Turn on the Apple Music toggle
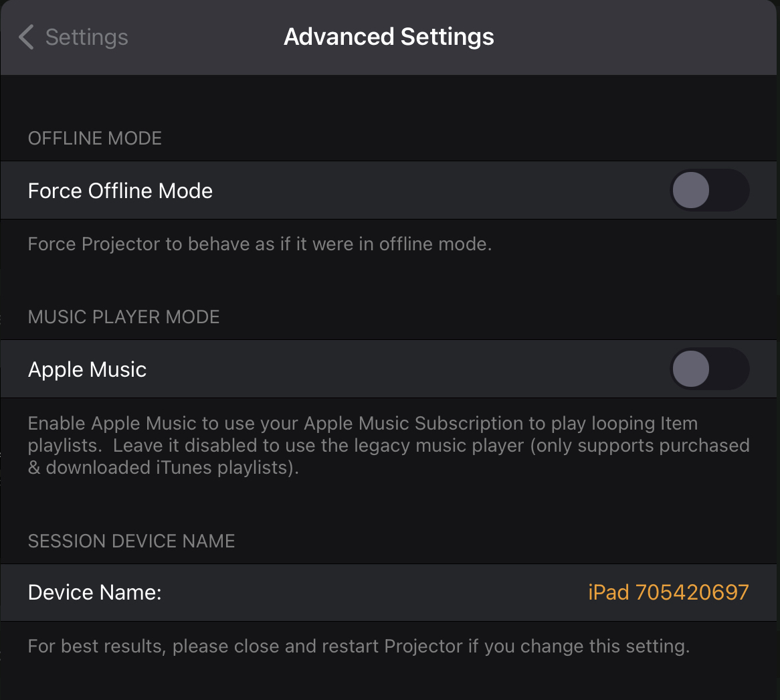The image size is (780, 700). [x=709, y=369]
